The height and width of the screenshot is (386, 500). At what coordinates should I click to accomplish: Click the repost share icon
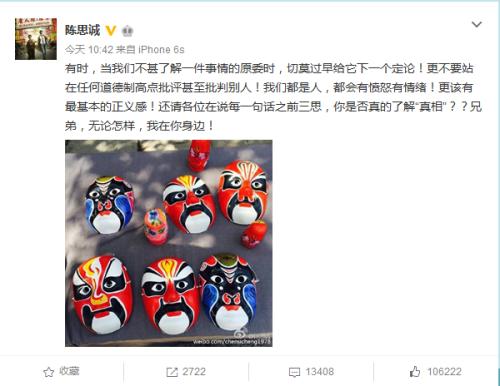point(172,372)
